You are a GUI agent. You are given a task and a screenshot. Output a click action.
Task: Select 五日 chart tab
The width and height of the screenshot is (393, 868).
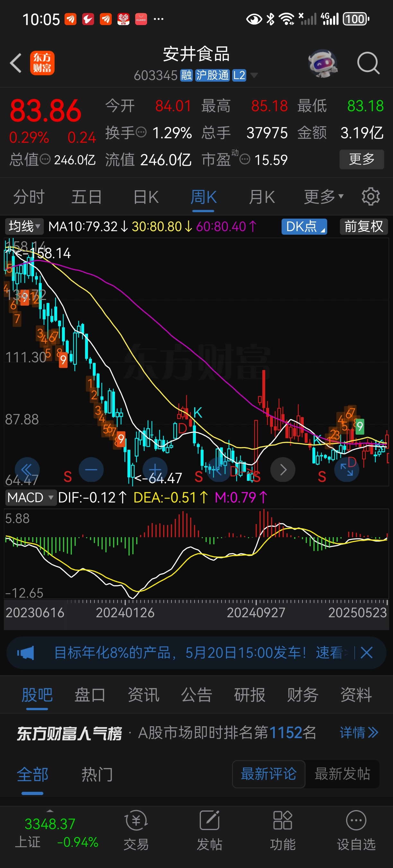tap(86, 197)
